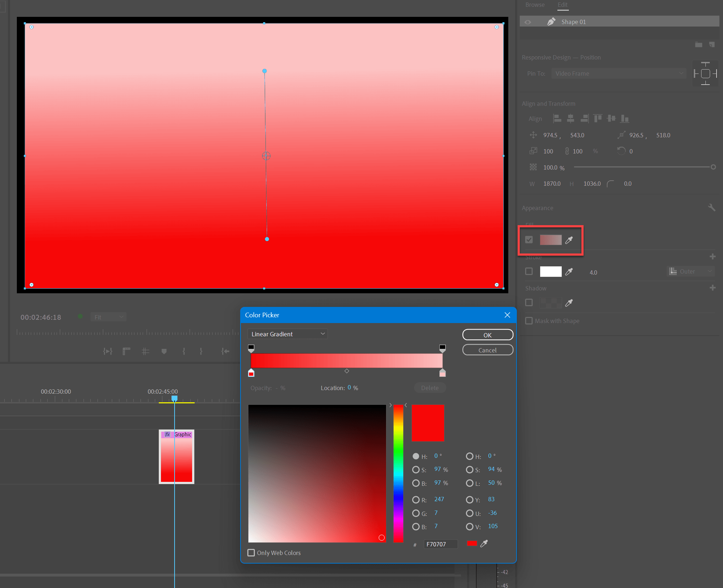Click the Align Horizontal Centers icon
Image resolution: width=723 pixels, height=588 pixels.
tap(571, 118)
